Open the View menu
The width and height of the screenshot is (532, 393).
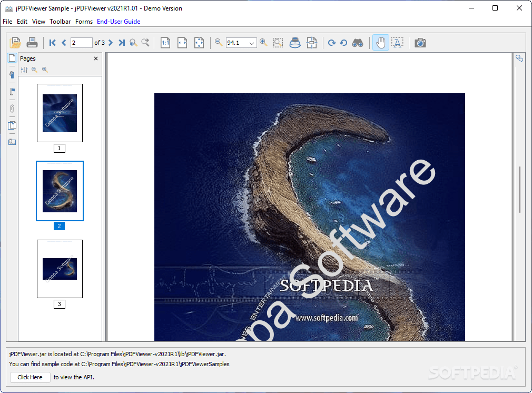tap(38, 22)
